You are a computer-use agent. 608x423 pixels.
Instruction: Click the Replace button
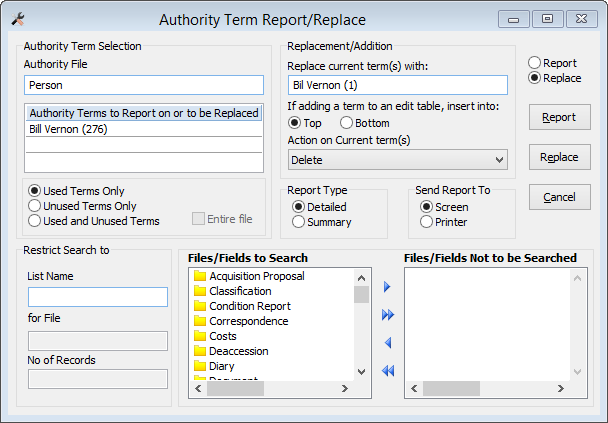[560, 157]
